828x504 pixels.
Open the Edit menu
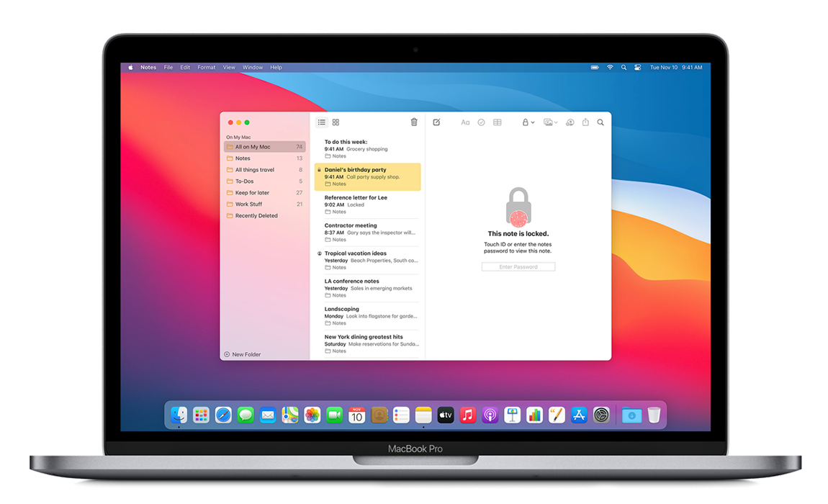click(185, 68)
